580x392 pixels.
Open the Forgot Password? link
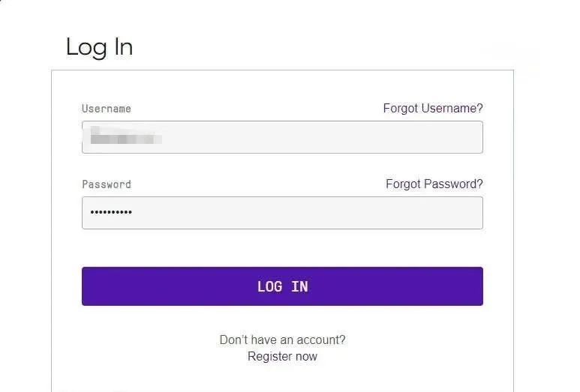pyautogui.click(x=434, y=184)
